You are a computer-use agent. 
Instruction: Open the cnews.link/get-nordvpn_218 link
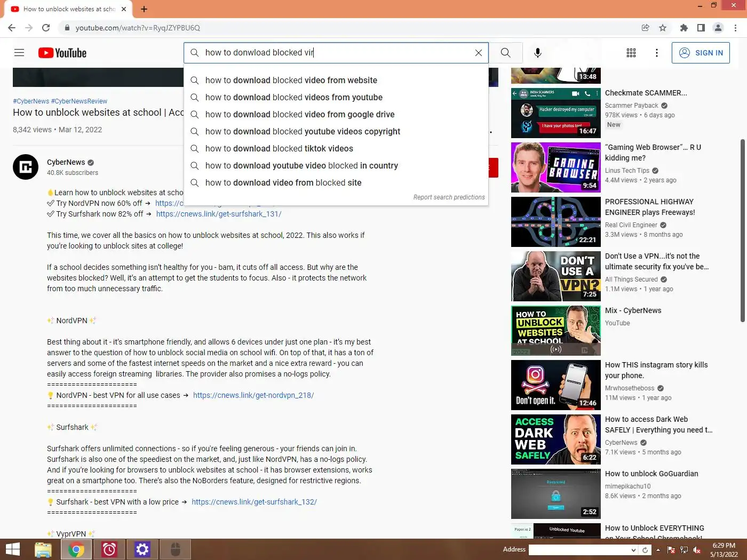(253, 395)
